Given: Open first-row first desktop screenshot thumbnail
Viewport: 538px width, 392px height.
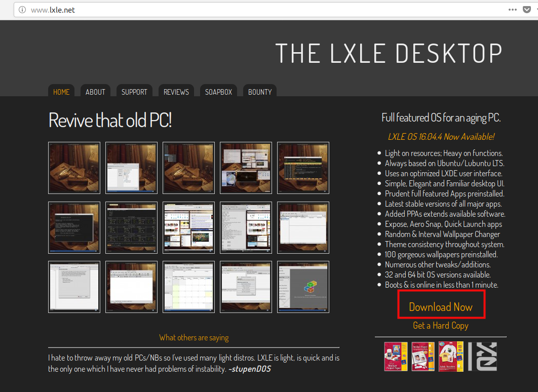Looking at the screenshot, I should pyautogui.click(x=74, y=168).
